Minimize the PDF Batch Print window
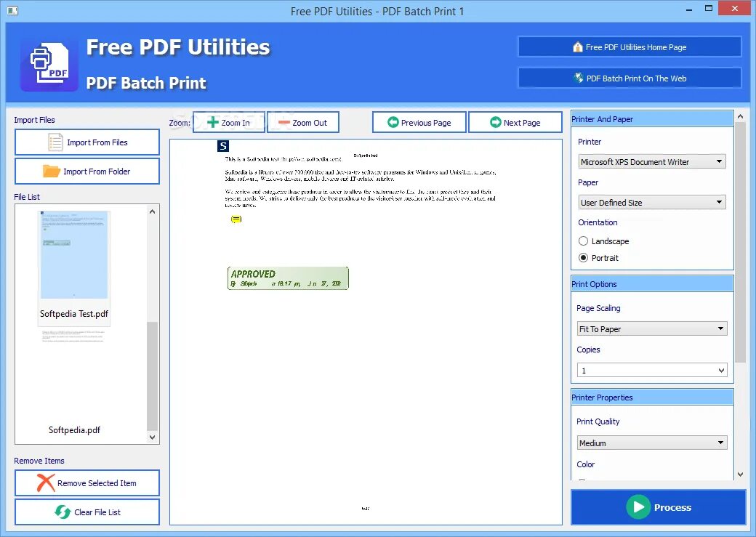Viewport: 756px width, 537px height. point(689,9)
